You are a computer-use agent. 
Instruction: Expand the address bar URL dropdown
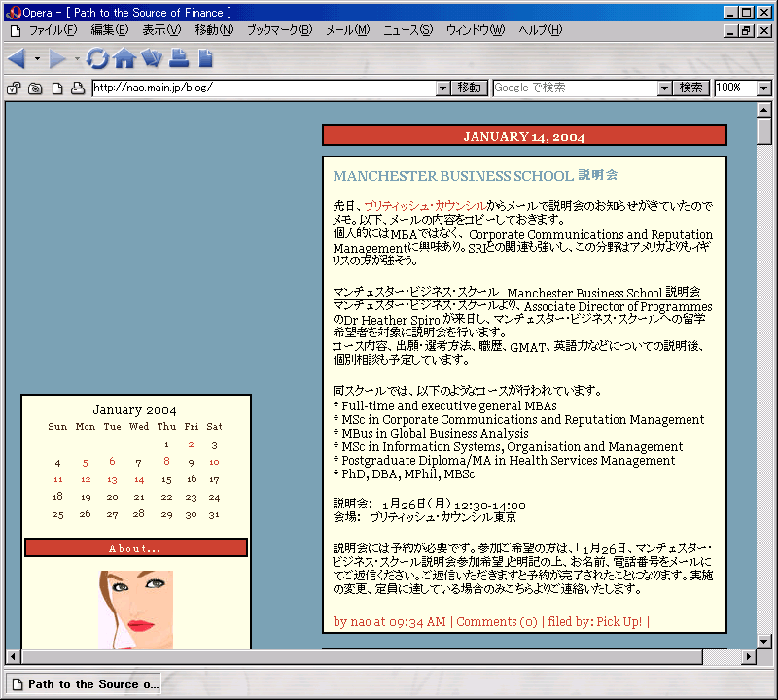coord(443,88)
